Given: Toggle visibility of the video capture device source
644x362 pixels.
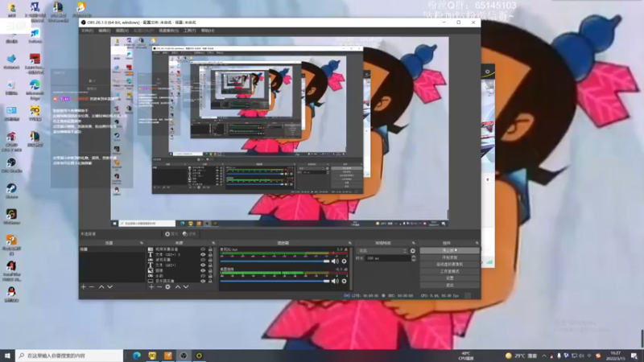Looking at the screenshot, I should click(x=203, y=249).
